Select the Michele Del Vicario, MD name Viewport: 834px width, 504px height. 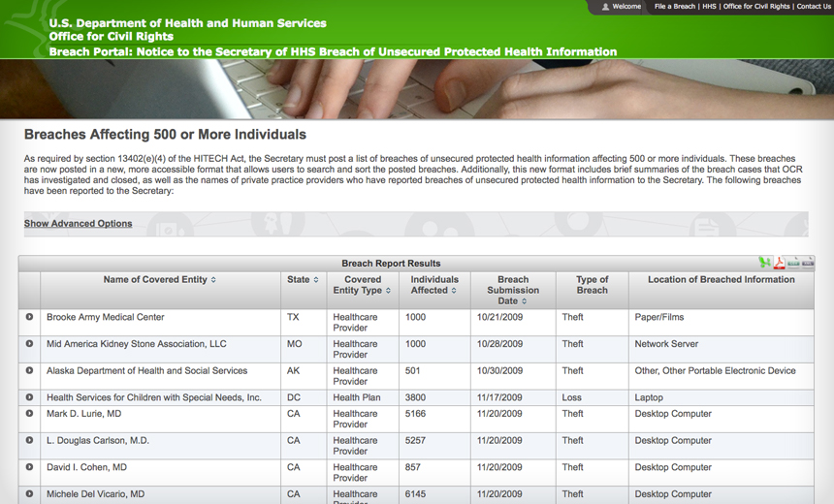[95, 494]
